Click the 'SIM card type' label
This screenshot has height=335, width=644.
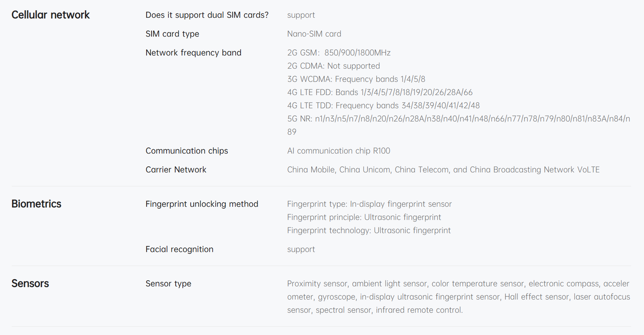coord(172,34)
